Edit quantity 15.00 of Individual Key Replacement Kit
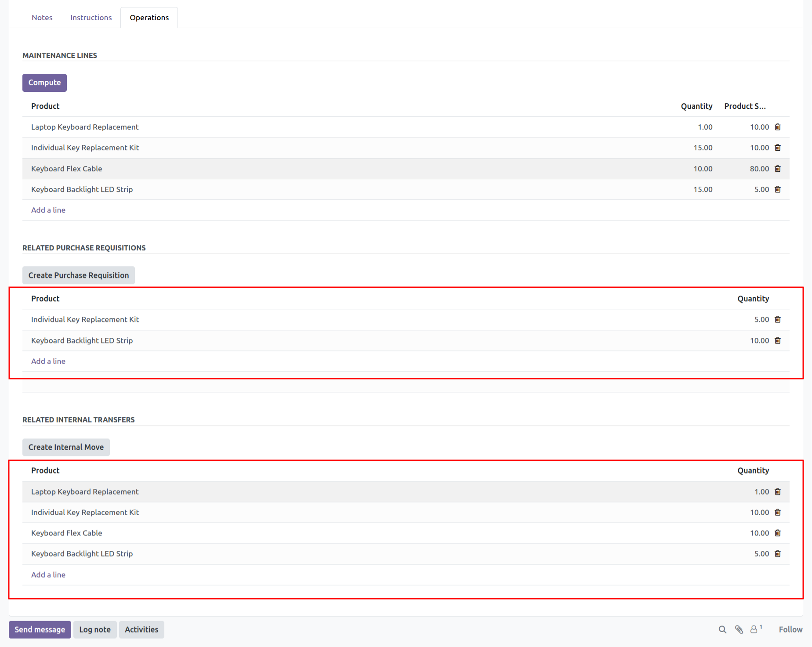 click(x=703, y=148)
